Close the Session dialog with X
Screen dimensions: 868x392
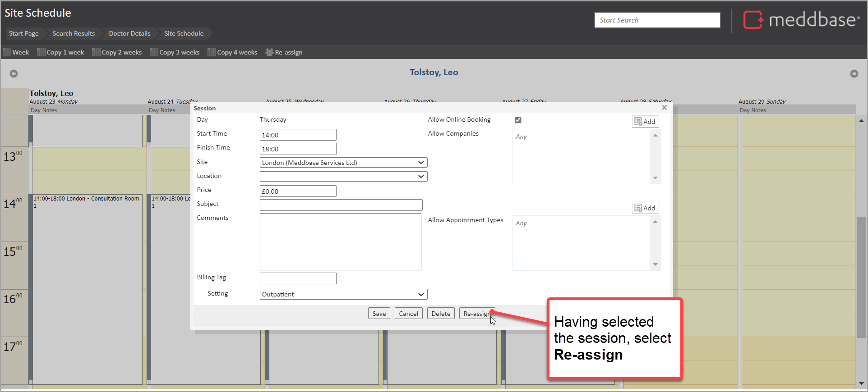point(664,108)
